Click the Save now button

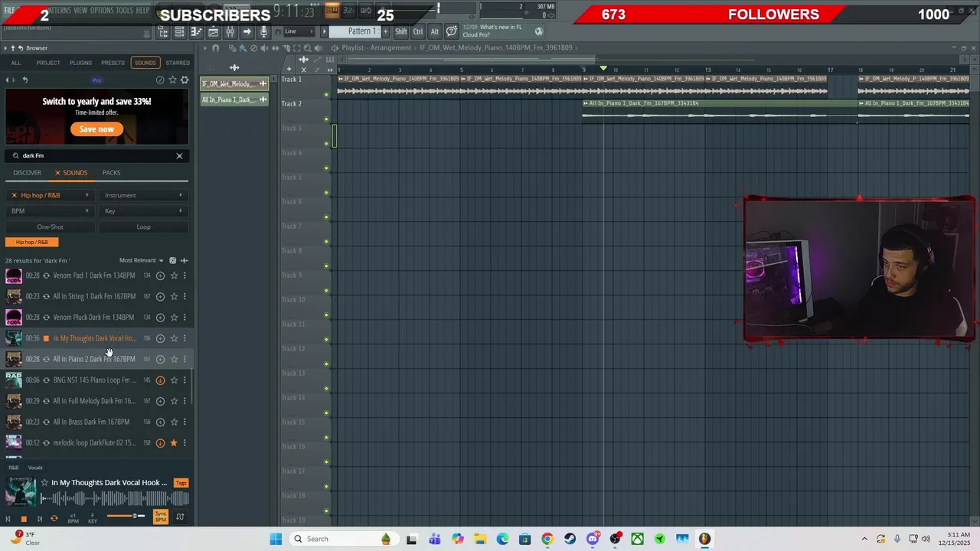pos(96,129)
